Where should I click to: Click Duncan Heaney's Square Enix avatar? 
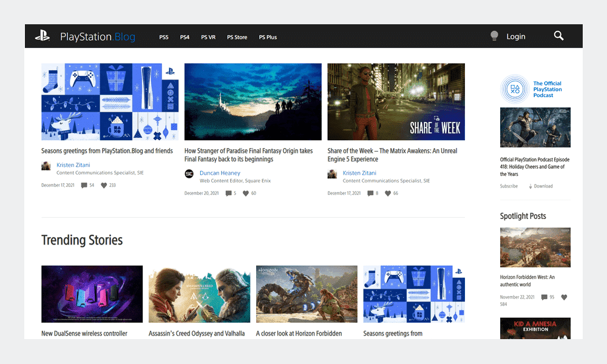[189, 174]
